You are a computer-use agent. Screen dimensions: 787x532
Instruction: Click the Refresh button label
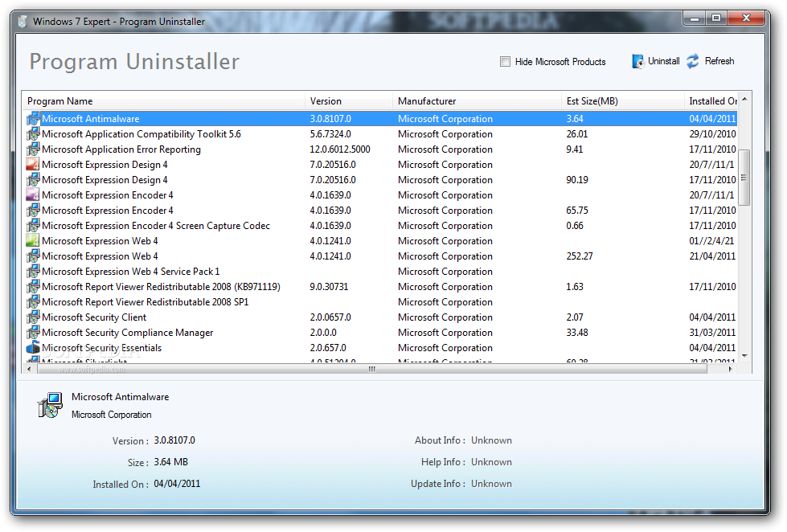pos(719,61)
